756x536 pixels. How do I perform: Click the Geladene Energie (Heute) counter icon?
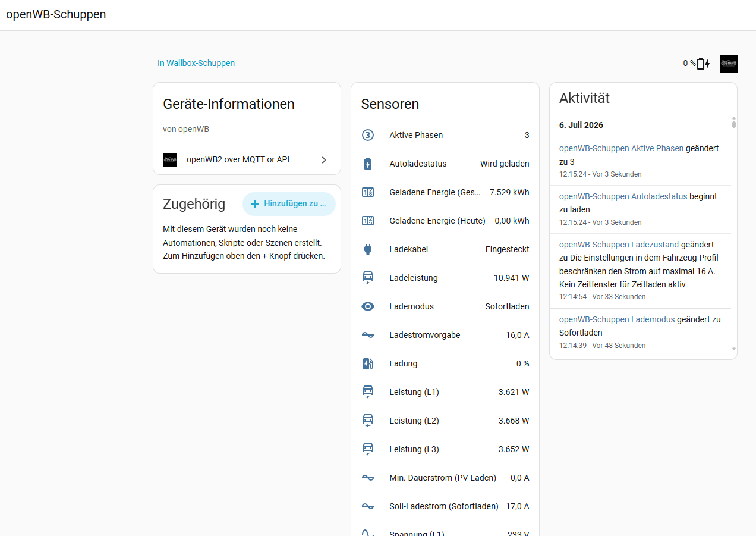click(368, 221)
